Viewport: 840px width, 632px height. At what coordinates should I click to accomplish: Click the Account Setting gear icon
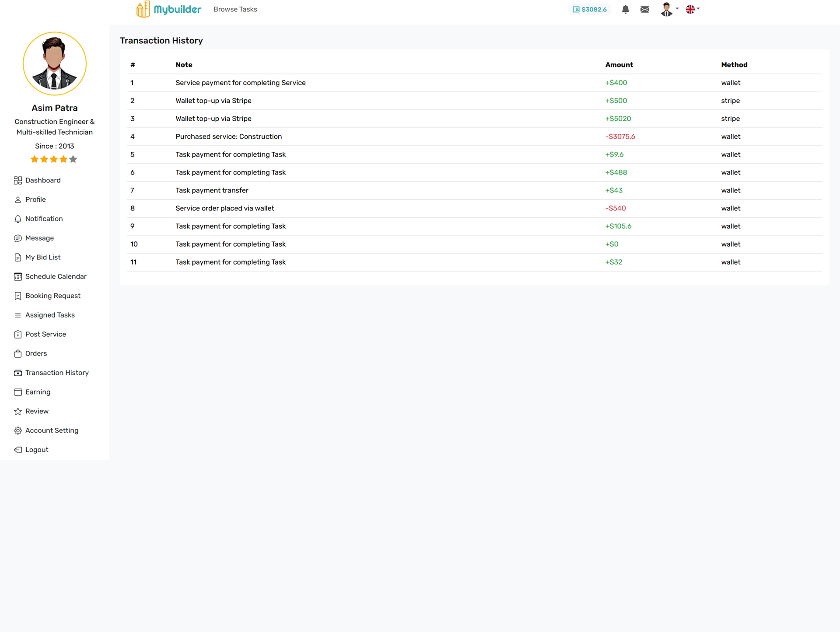click(x=17, y=430)
